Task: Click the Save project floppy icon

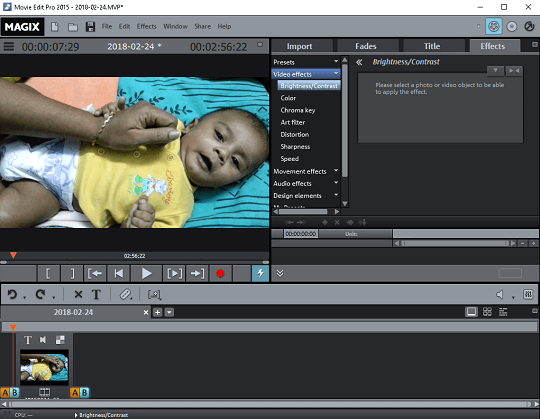Action: pos(90,27)
